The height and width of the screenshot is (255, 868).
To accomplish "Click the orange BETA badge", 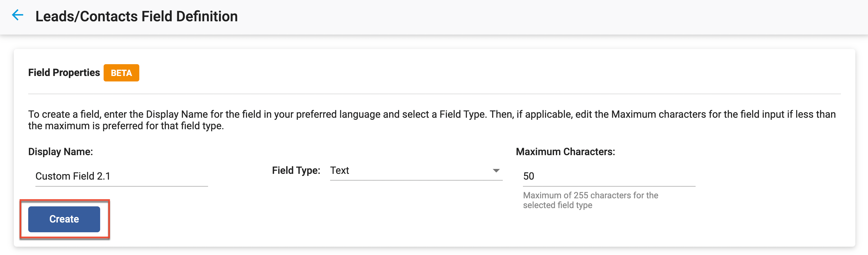I will click(121, 73).
